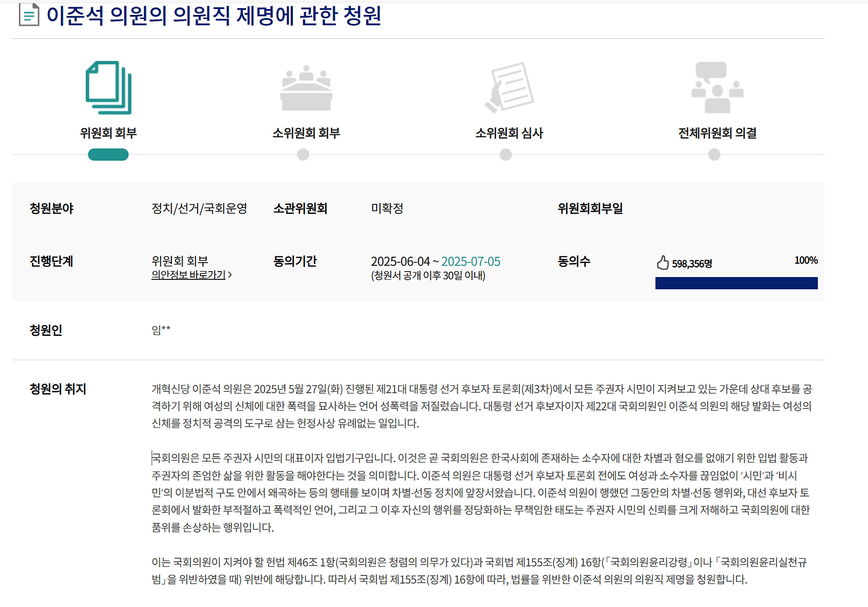The height and width of the screenshot is (607, 868).
Task: Click the gray timeline dot under 전체위원회 의결
Action: click(x=714, y=155)
